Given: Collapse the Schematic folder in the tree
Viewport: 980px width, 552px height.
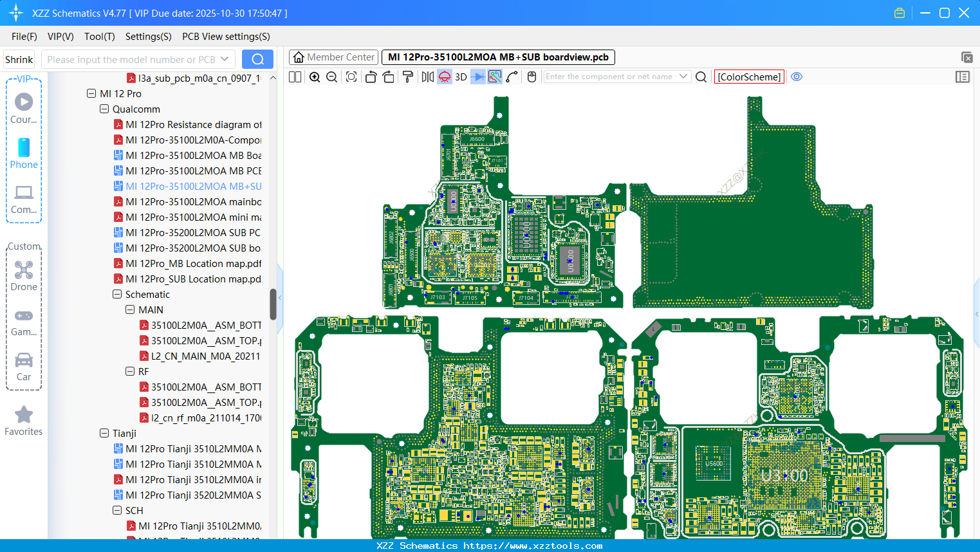Looking at the screenshot, I should [116, 294].
